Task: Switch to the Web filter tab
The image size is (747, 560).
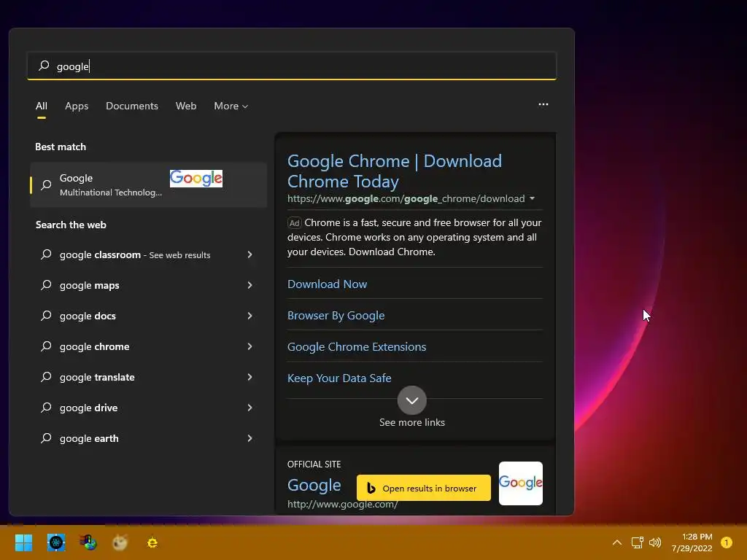Action: click(186, 106)
